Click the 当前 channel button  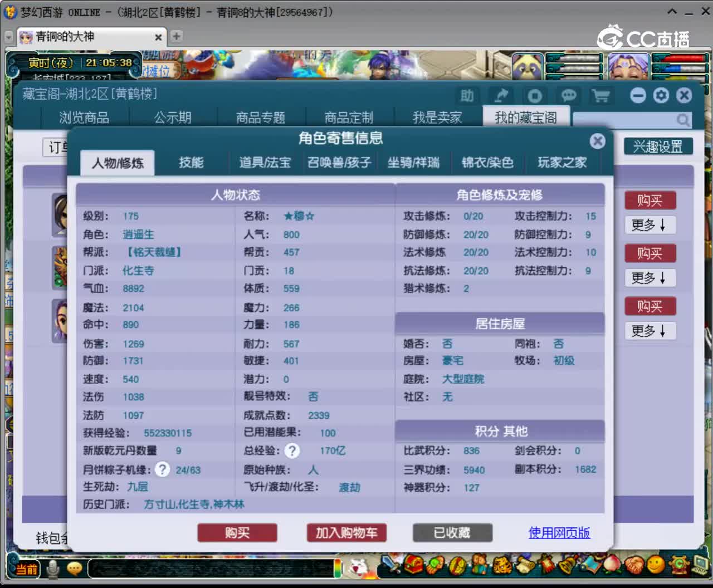(26, 569)
